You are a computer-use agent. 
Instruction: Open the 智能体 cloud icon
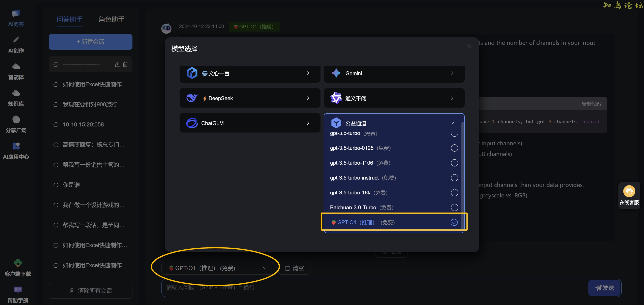[16, 66]
